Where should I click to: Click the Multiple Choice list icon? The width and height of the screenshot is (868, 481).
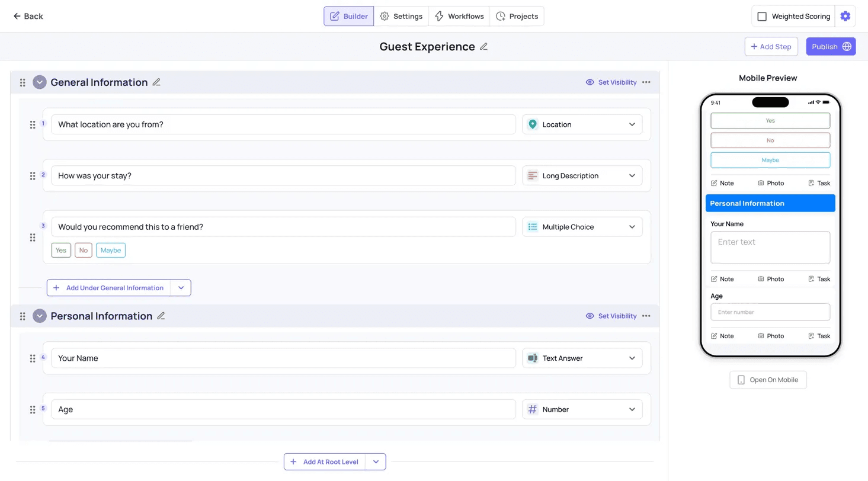[x=533, y=227]
